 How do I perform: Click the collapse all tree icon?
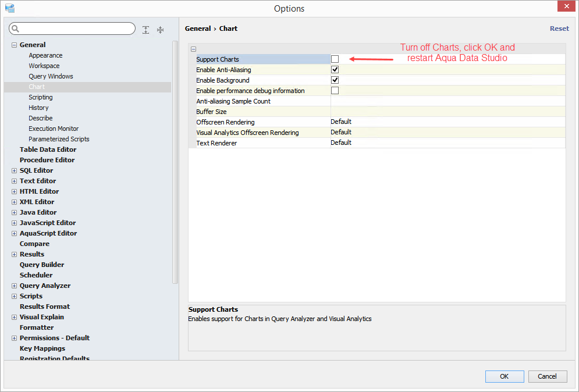click(x=160, y=30)
